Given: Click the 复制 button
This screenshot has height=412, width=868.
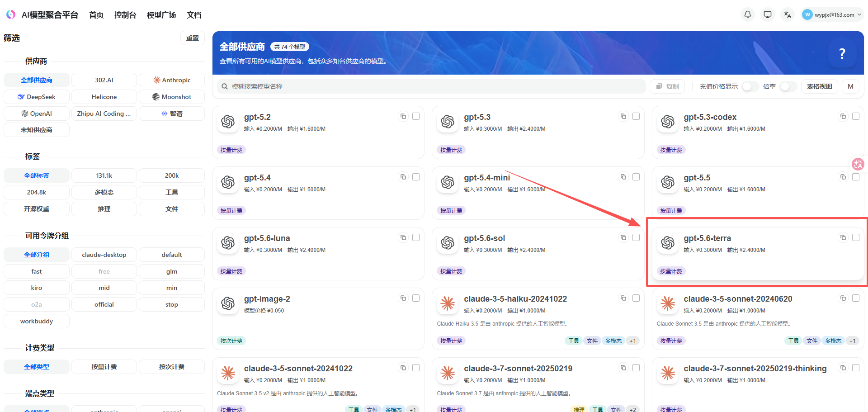Looking at the screenshot, I should [x=667, y=86].
